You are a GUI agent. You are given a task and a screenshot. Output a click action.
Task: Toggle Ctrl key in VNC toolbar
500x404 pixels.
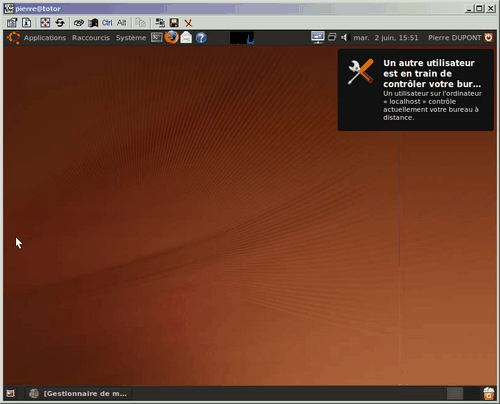(107, 23)
